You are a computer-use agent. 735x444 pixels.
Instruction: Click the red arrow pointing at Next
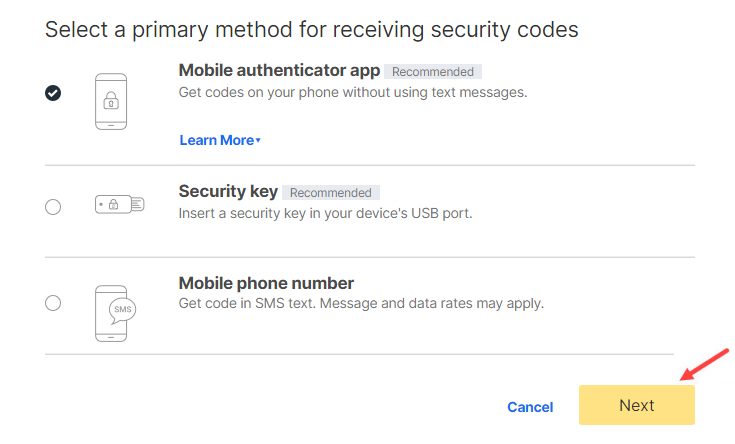click(x=705, y=364)
